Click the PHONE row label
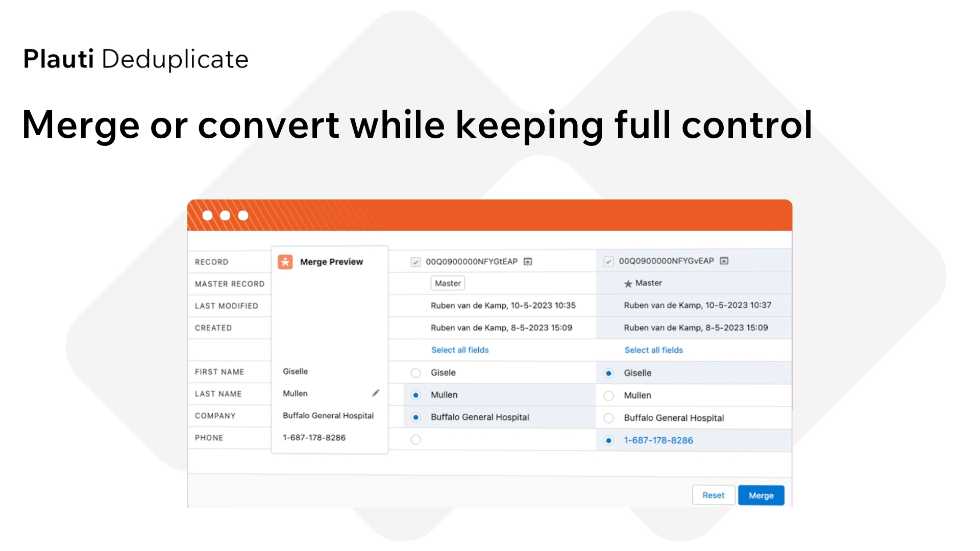 (x=209, y=438)
